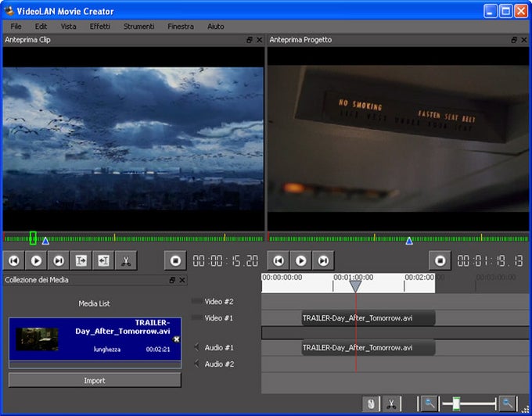Stop the project preview playback
The height and width of the screenshot is (416, 532).
[x=440, y=260]
